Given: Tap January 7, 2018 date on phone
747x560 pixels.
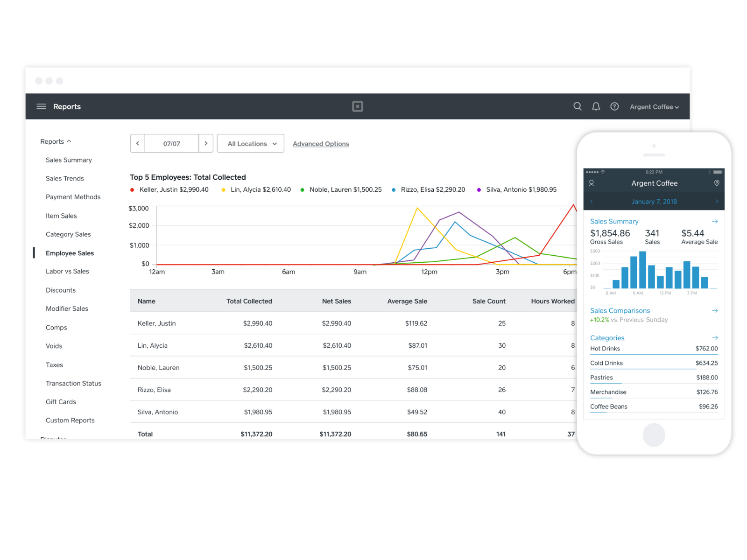Looking at the screenshot, I should pyautogui.click(x=654, y=202).
